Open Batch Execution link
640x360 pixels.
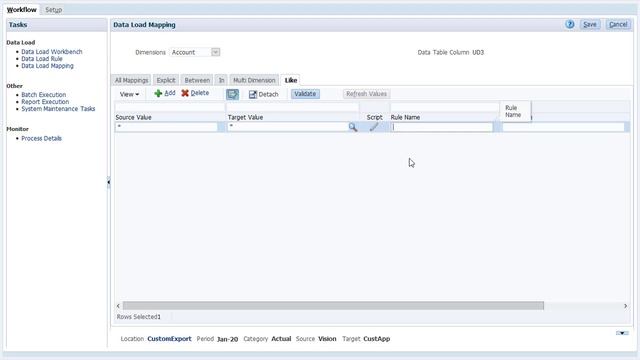click(44, 95)
